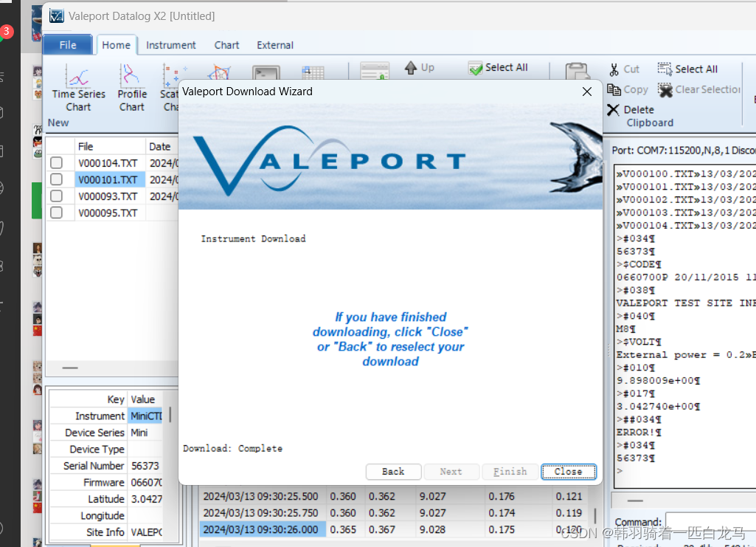Click the Site Info property row

pyautogui.click(x=106, y=532)
